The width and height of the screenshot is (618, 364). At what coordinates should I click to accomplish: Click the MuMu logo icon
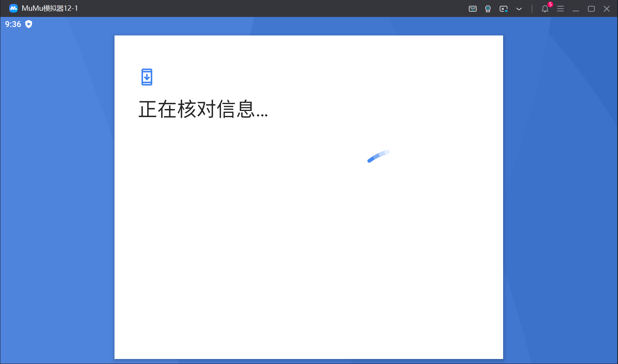13,8
